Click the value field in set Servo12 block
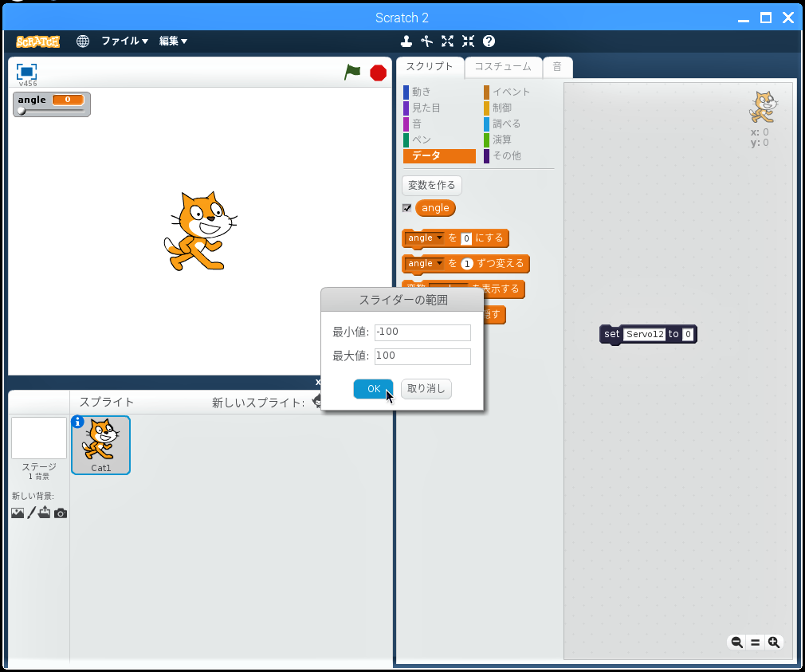805x672 pixels. click(x=689, y=334)
